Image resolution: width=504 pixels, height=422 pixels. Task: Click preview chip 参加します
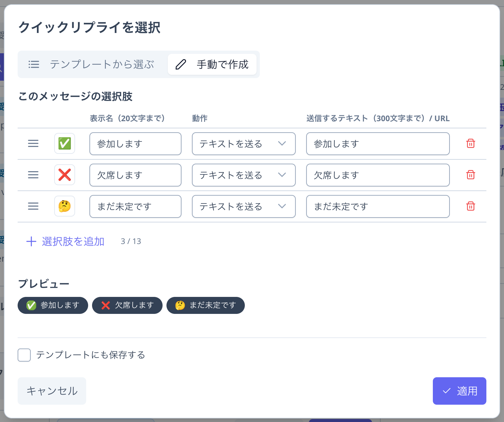[53, 305]
